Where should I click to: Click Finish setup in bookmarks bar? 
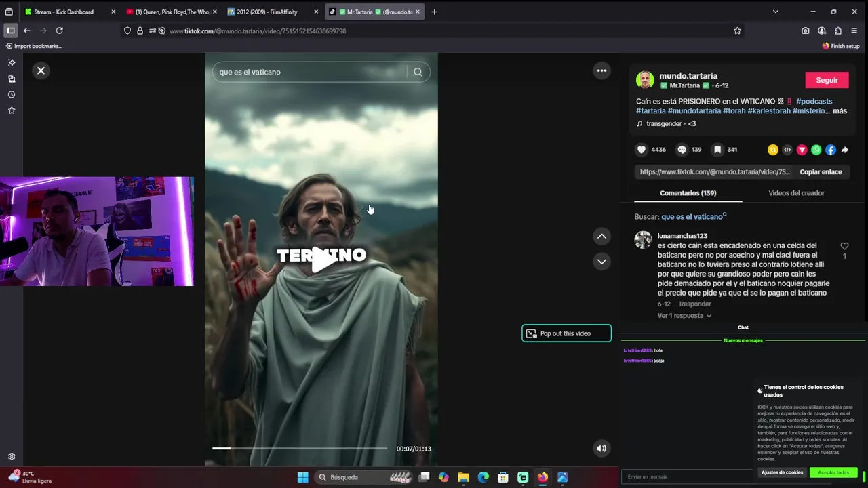pyautogui.click(x=841, y=46)
